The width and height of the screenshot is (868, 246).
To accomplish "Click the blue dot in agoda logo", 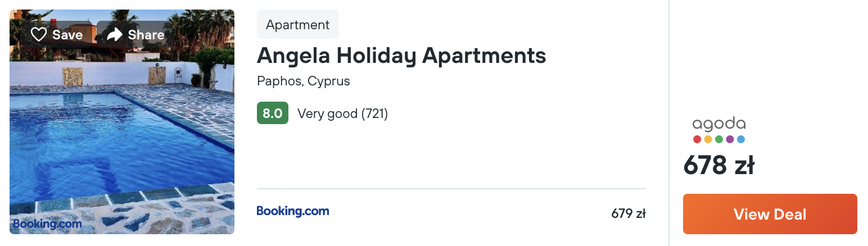I will click(x=741, y=139).
